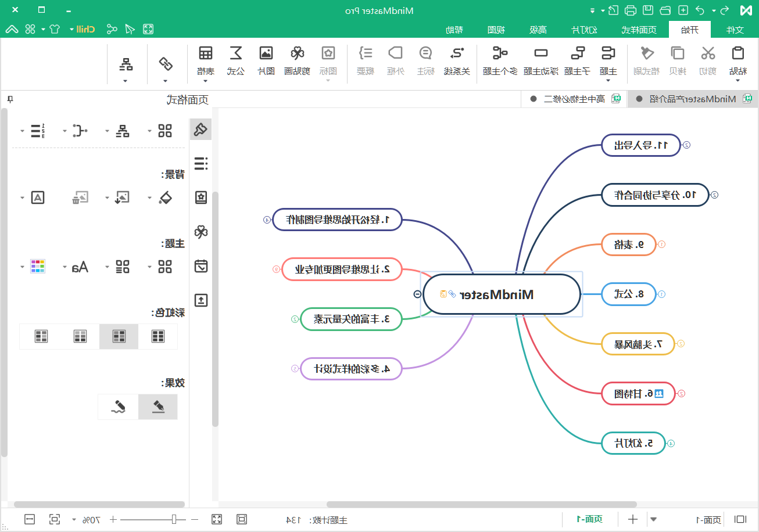759x532 pixels.
Task: Open the Clipart (剪贴画) clover icon in ribbon
Action: 298,53
